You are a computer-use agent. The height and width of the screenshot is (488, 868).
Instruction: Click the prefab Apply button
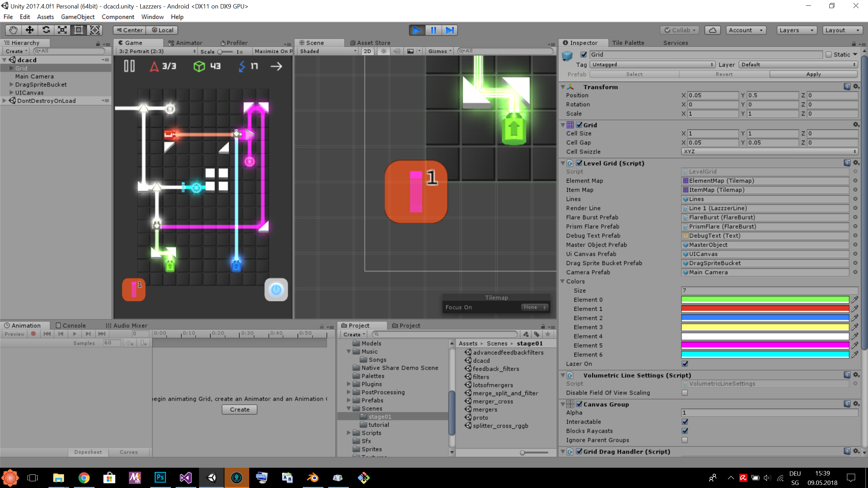coord(813,74)
